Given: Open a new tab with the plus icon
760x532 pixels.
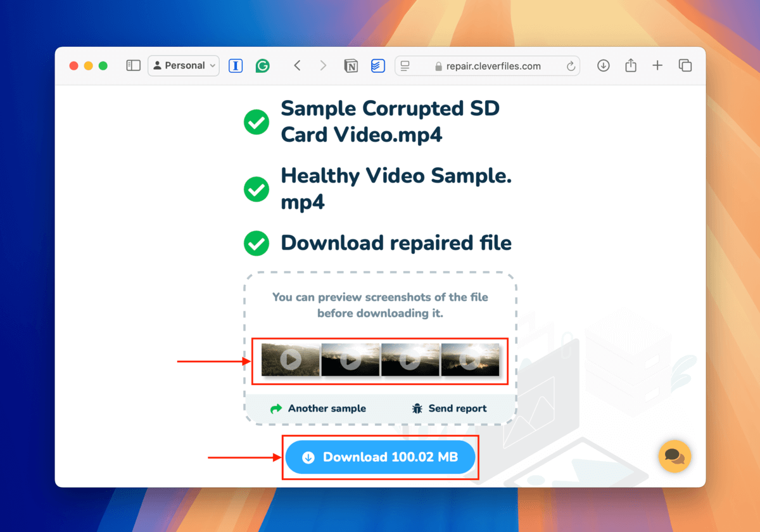Looking at the screenshot, I should pyautogui.click(x=657, y=65).
